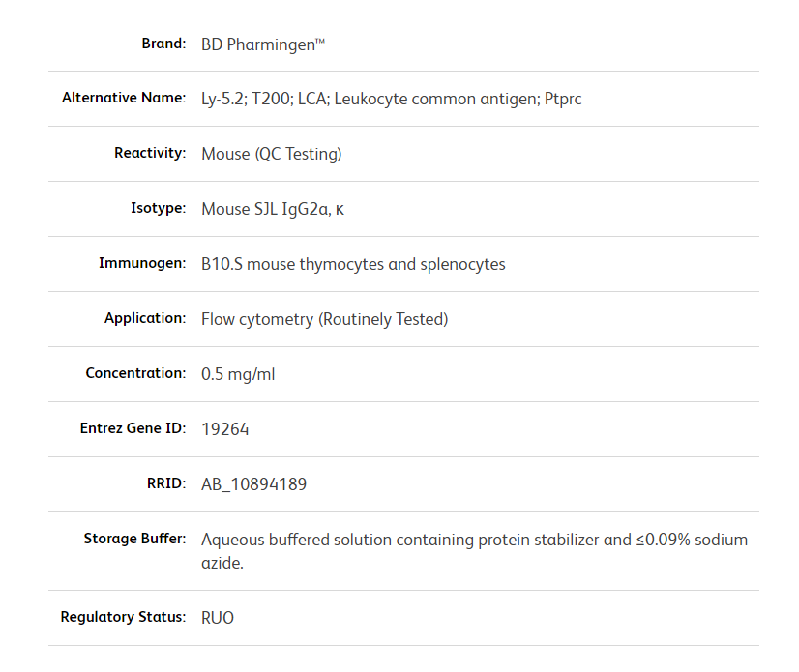Screen dimensions: 799x672
Task: Click the Concentration label
Action: tap(135, 373)
